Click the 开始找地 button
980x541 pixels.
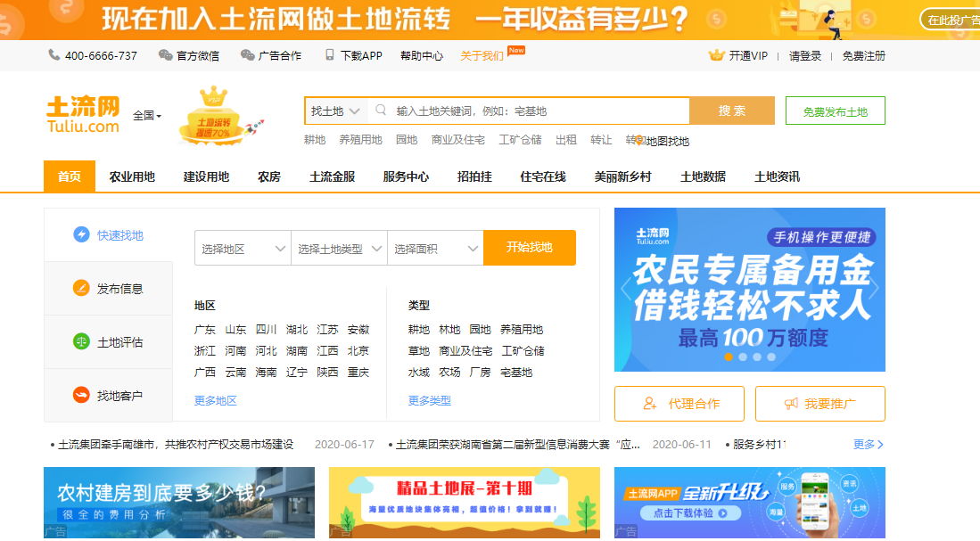[530, 248]
